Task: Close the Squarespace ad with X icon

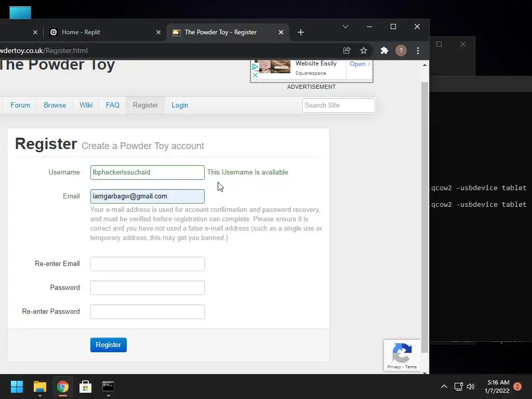Action: 256,75
